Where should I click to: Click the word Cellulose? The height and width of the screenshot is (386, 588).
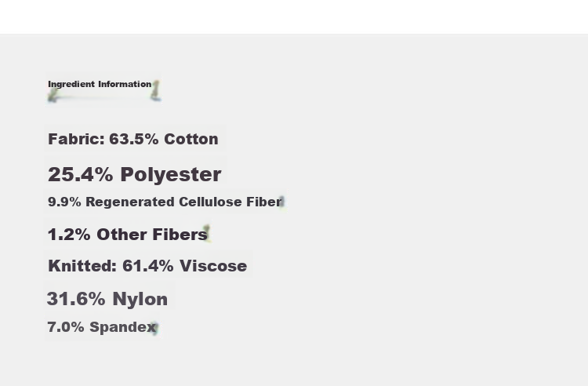point(210,202)
